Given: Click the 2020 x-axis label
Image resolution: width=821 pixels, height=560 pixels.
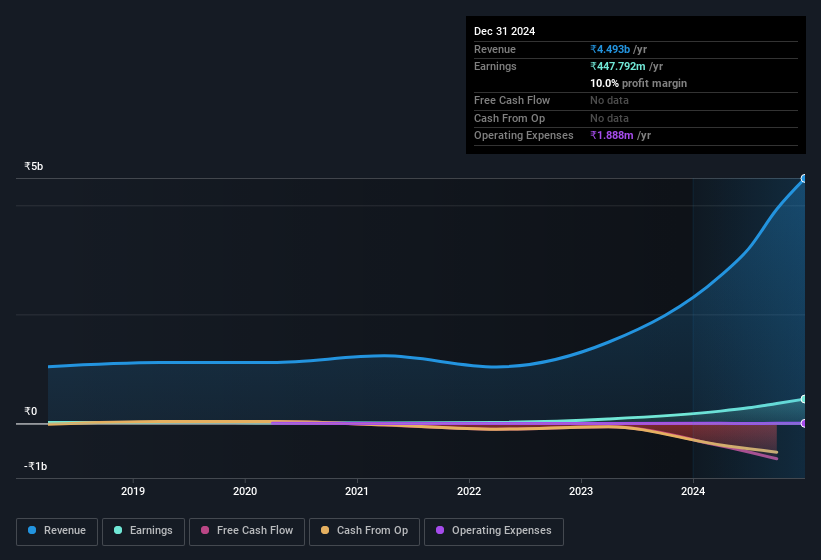Looking at the screenshot, I should (245, 491).
